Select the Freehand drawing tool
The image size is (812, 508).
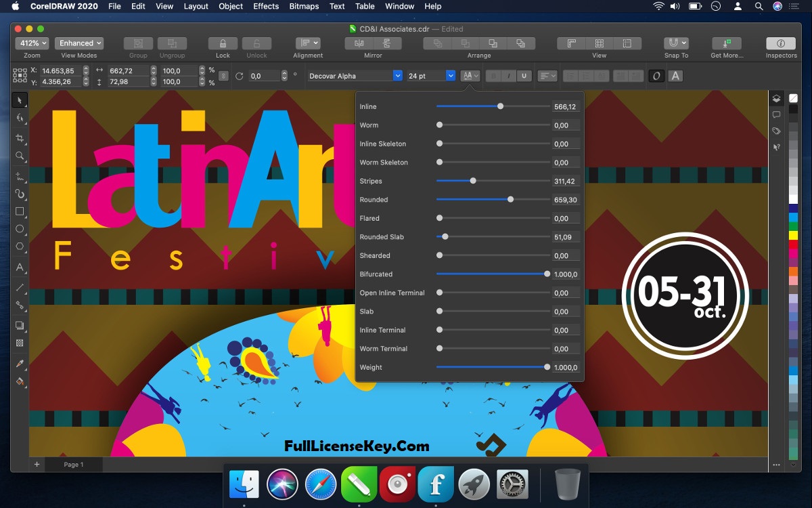coord(20,176)
